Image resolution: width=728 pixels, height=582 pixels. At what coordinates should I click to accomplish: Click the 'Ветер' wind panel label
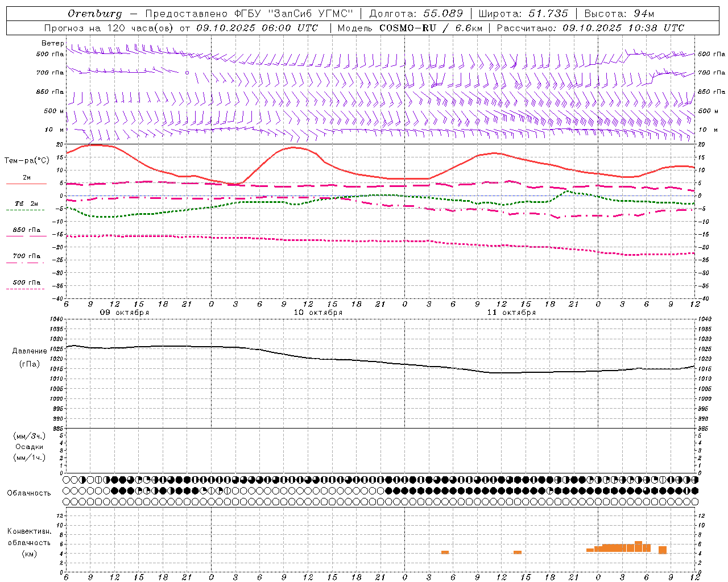click(52, 43)
